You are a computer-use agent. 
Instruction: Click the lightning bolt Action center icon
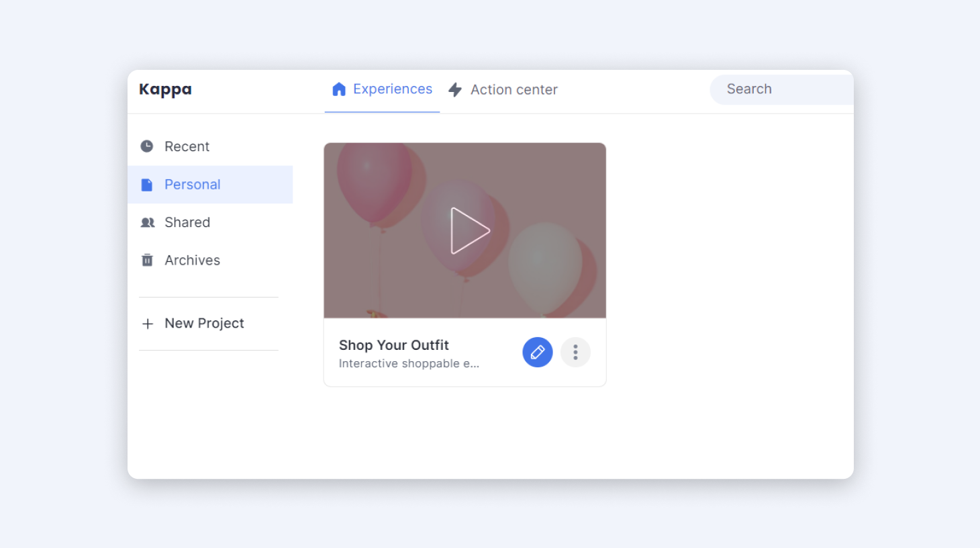point(455,90)
